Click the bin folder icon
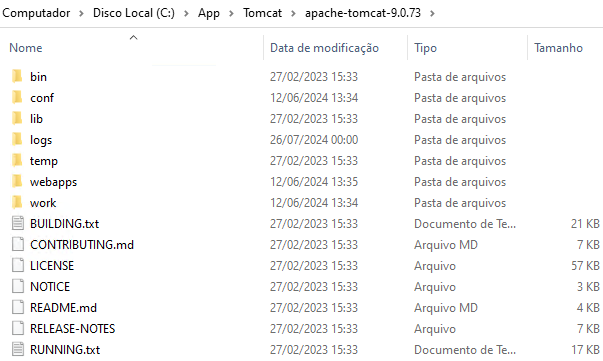Screen dimensions: 603x361 [17, 77]
